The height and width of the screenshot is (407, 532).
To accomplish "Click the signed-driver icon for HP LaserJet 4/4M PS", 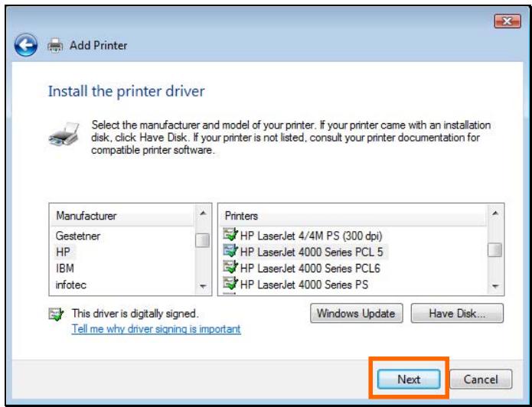I will click(230, 235).
